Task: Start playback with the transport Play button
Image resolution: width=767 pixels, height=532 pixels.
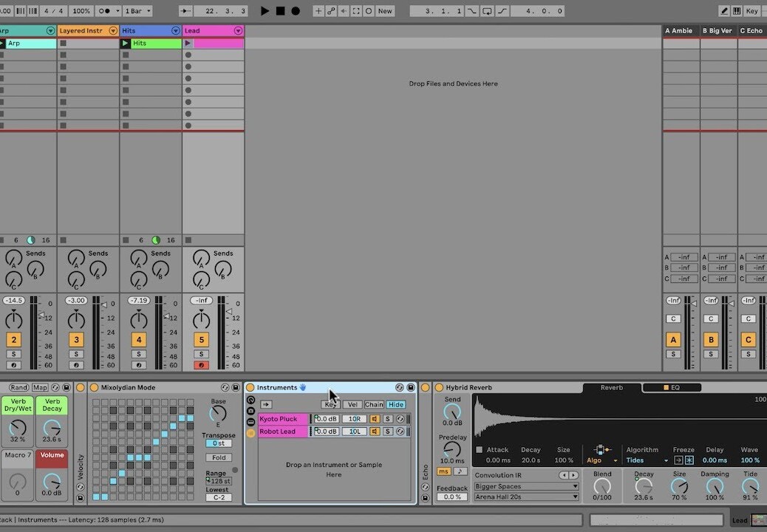Action: (265, 11)
